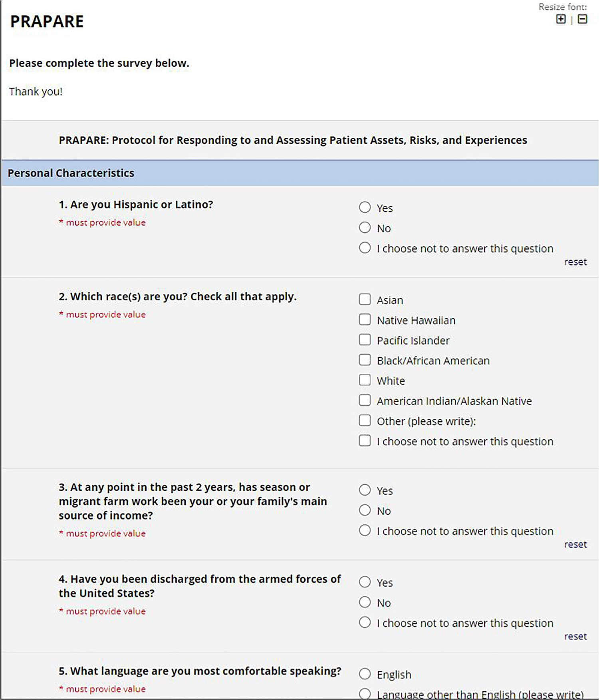The image size is (599, 700).
Task: Check the White race checkbox
Action: click(x=365, y=380)
